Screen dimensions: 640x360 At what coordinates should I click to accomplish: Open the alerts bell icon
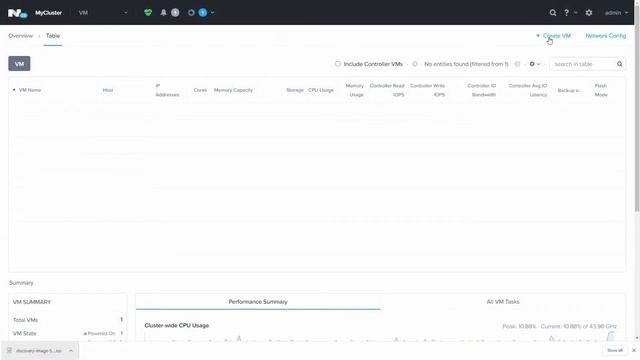click(163, 13)
